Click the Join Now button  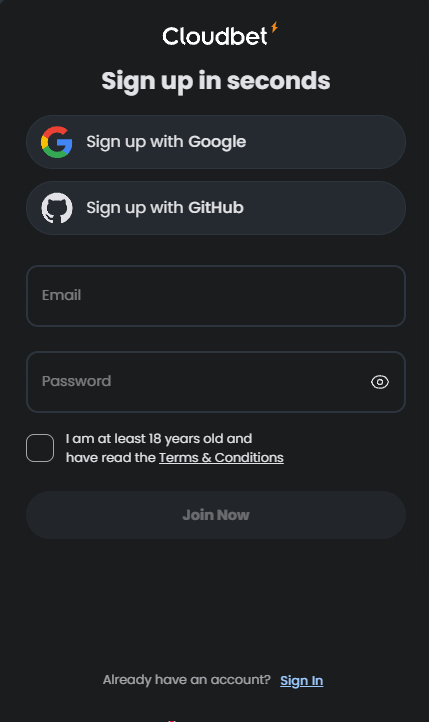coord(216,515)
